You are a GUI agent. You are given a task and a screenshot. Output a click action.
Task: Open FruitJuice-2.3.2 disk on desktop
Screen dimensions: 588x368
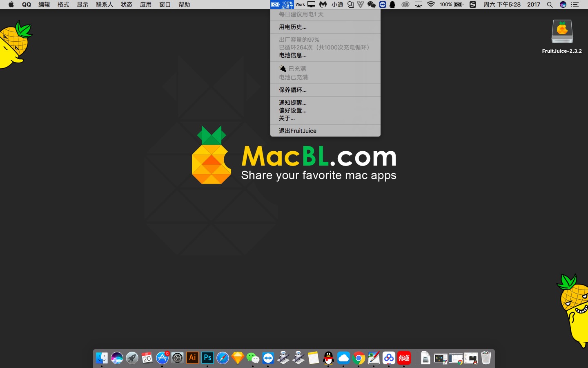tap(562, 36)
